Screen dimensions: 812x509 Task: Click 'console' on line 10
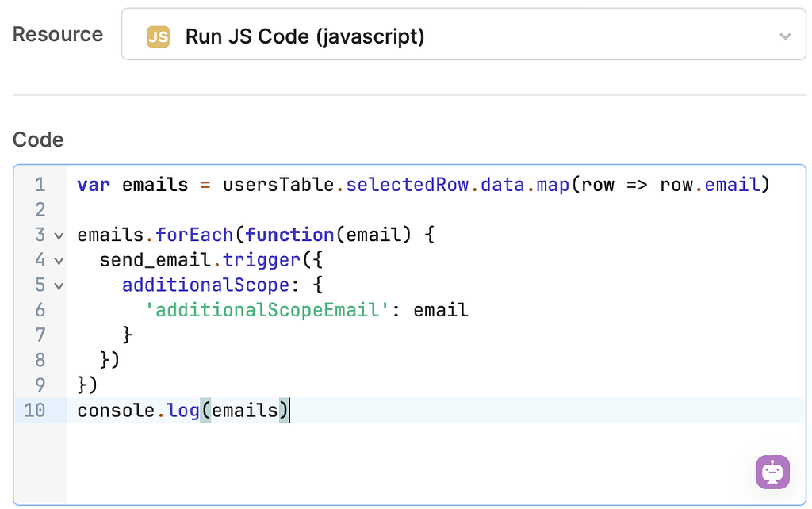tap(116, 411)
